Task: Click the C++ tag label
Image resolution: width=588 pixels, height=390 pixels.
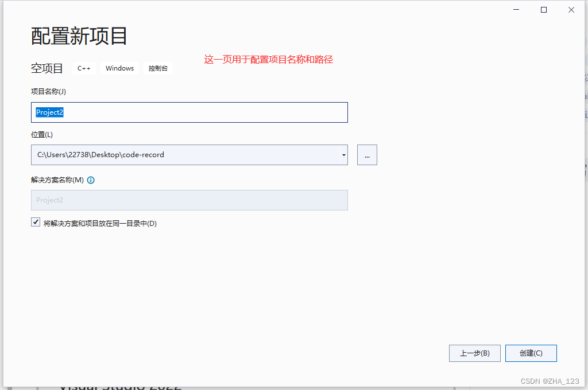Action: point(84,68)
